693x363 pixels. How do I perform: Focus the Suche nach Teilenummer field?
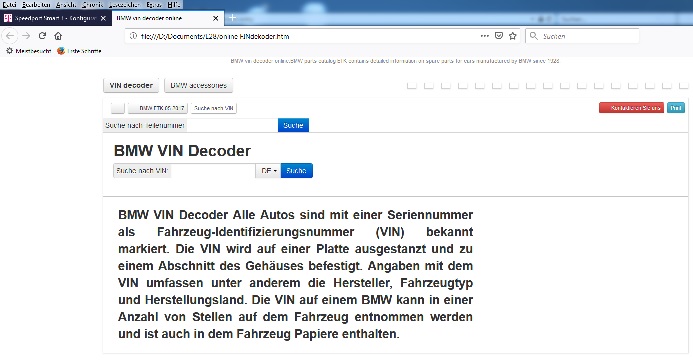pyautogui.click(x=190, y=126)
